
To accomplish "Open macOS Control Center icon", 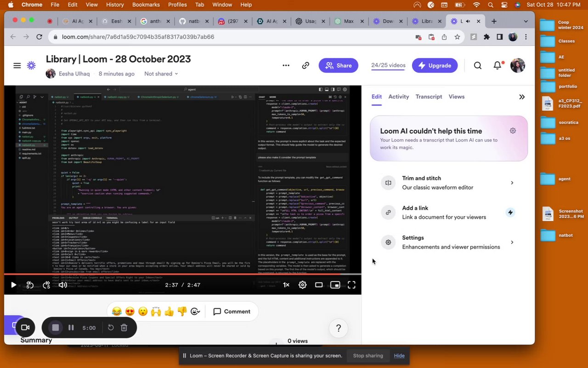I will (x=504, y=5).
